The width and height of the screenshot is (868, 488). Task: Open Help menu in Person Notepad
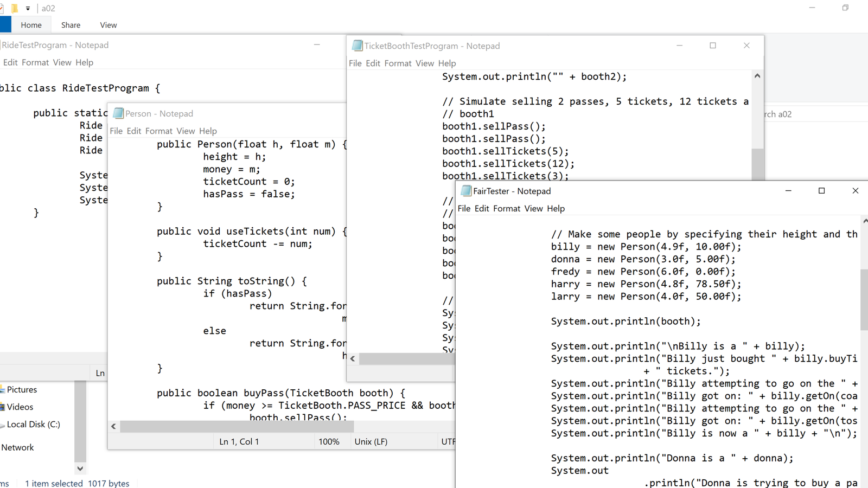208,131
